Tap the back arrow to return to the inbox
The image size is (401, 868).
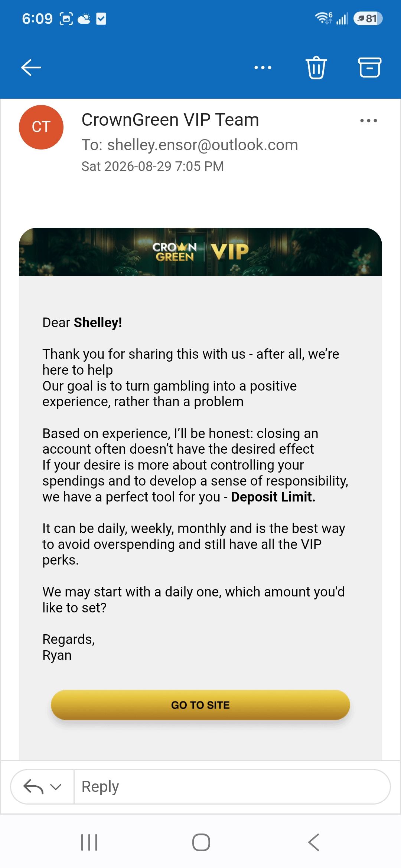tap(31, 68)
